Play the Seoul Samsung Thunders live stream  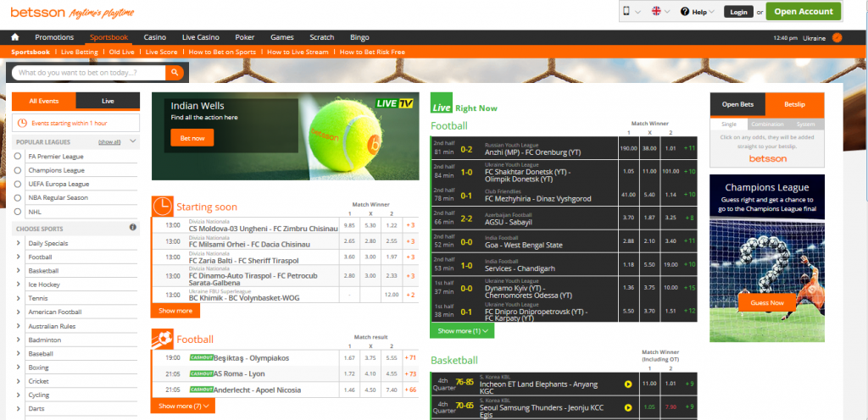(x=628, y=407)
